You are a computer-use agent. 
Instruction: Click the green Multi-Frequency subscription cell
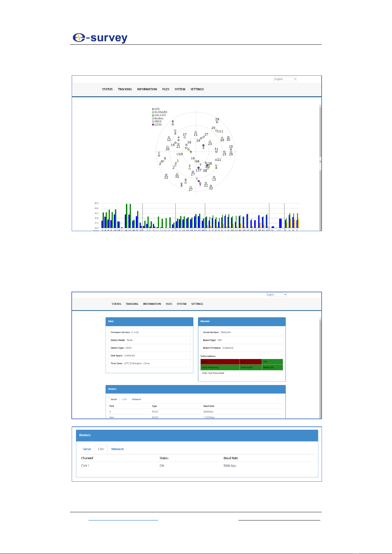[220, 368]
